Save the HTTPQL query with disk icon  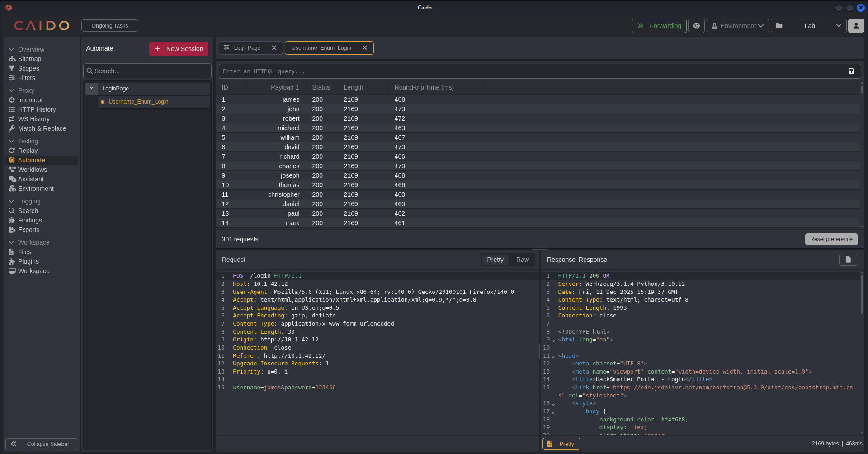point(851,71)
